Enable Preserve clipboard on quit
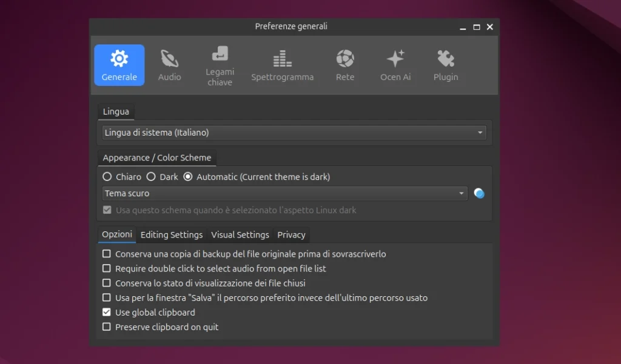 pyautogui.click(x=107, y=327)
